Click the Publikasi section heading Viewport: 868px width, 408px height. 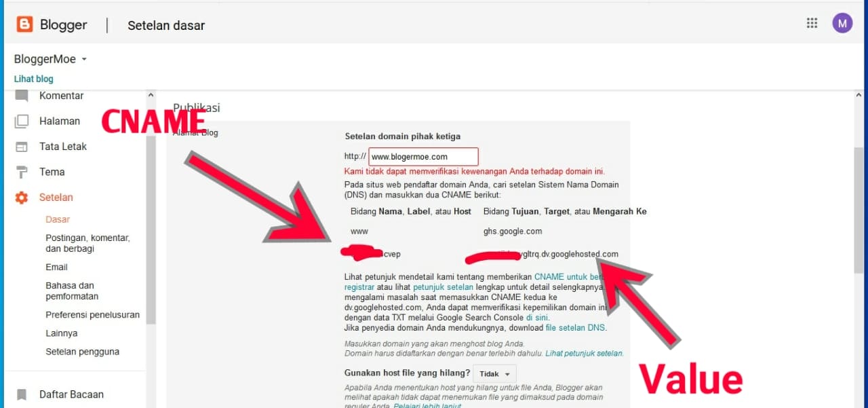(x=197, y=107)
